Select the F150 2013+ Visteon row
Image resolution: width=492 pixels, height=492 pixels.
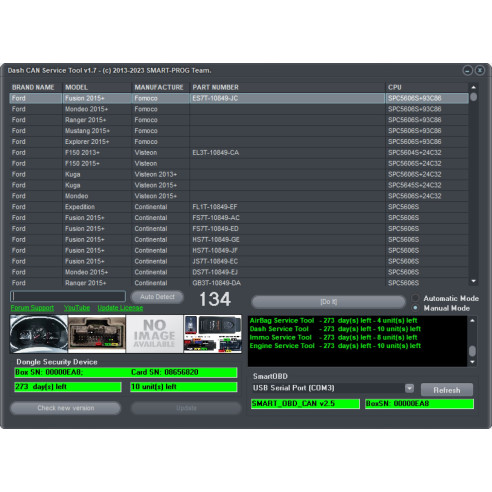pos(239,153)
